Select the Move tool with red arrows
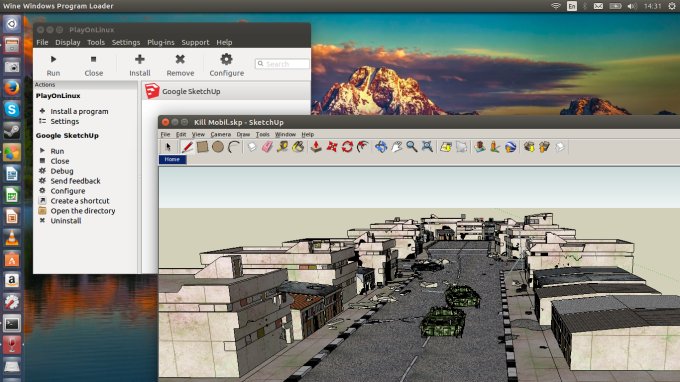Viewport: 680px width, 382px height. click(332, 147)
